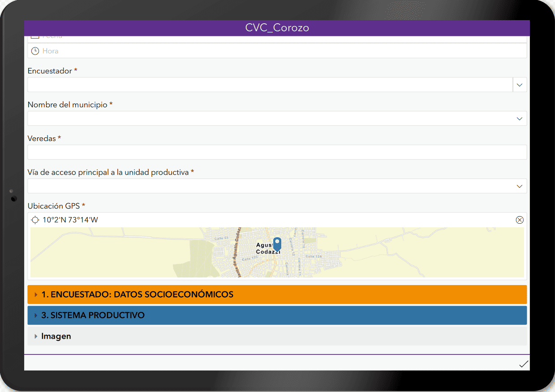Click the CVC_Corozo title bar
Screen dimensions: 555x392
[277, 28]
